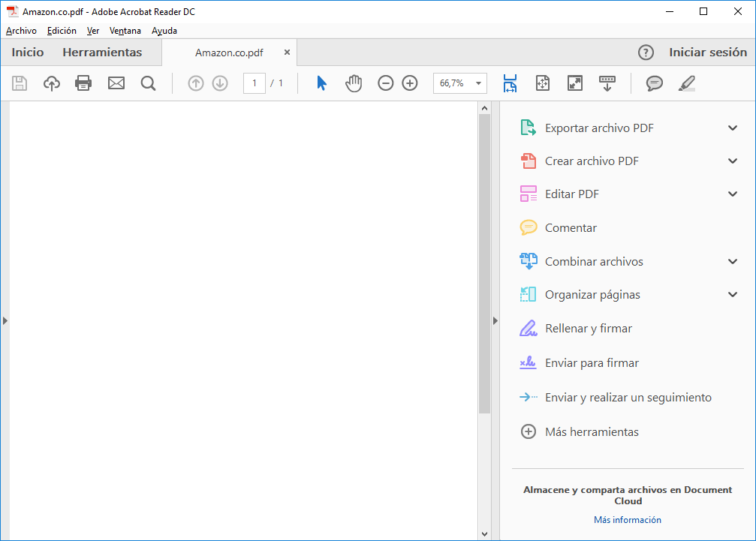756x541 pixels.
Task: Click the page number input field
Action: [254, 83]
